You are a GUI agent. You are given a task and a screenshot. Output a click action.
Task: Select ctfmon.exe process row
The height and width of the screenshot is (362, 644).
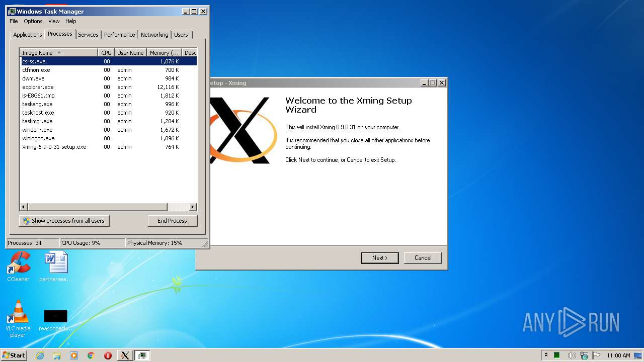[x=108, y=70]
